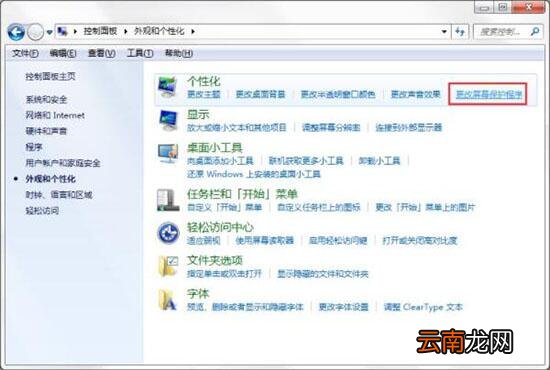This screenshot has width=550, height=370.
Task: Click 更改字体设置 link
Action: click(343, 307)
